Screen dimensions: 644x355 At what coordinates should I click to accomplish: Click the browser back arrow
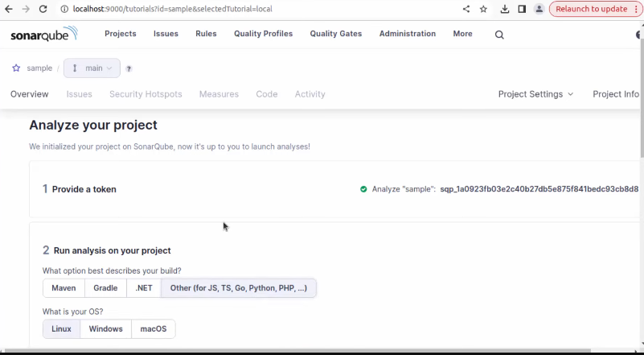click(9, 9)
